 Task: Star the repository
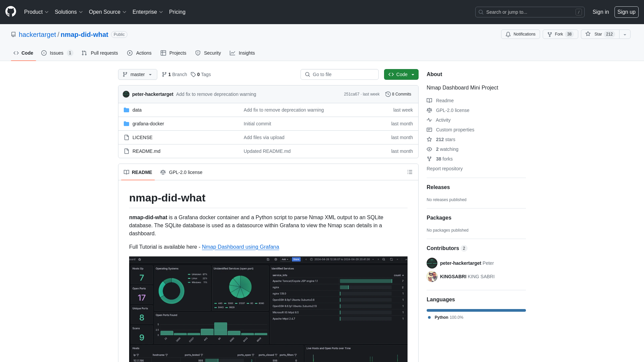(x=600, y=34)
